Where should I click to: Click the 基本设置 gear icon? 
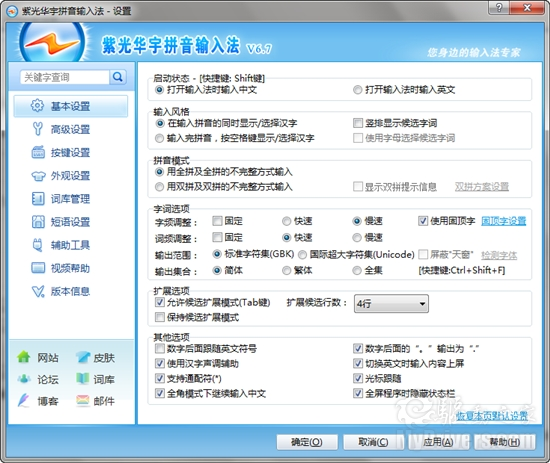(x=37, y=106)
